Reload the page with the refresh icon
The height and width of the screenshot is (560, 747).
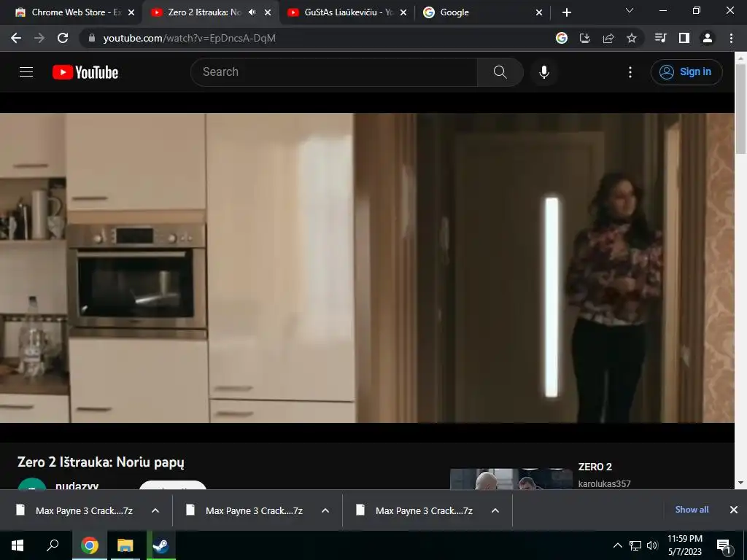[63, 38]
